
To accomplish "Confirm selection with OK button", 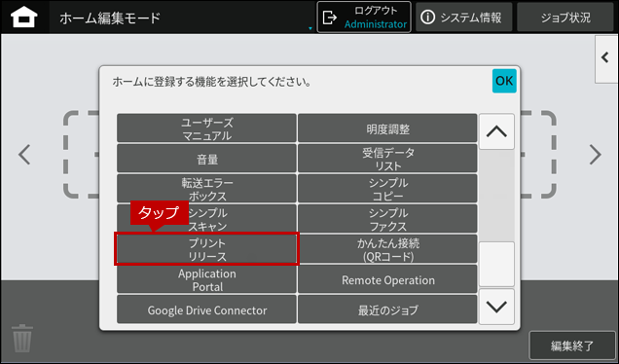I will 504,81.
